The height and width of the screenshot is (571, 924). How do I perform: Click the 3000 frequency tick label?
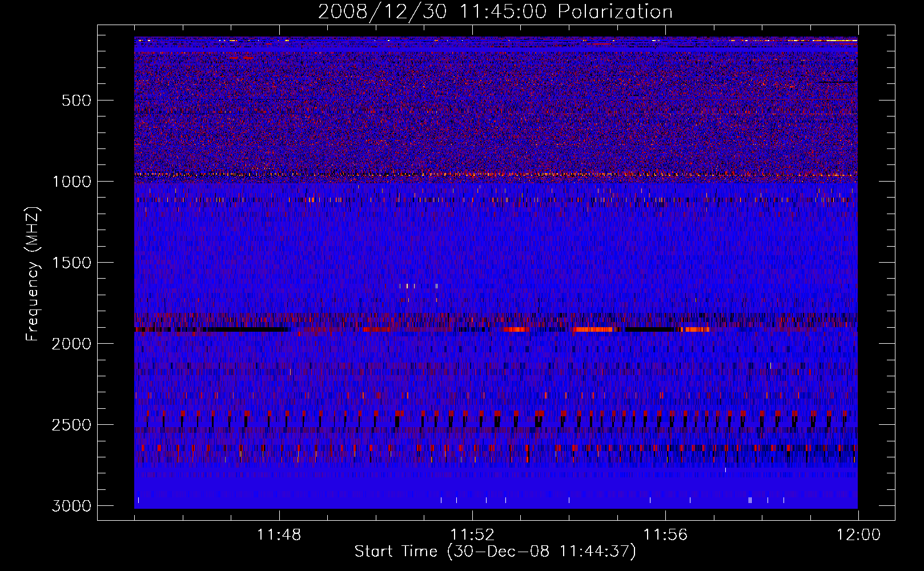pyautogui.click(x=71, y=506)
